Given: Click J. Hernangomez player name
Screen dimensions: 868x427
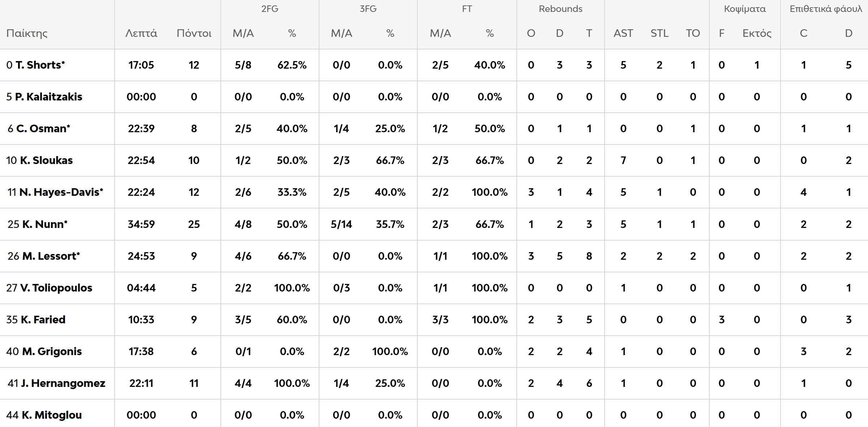Looking at the screenshot, I should click(x=63, y=383).
